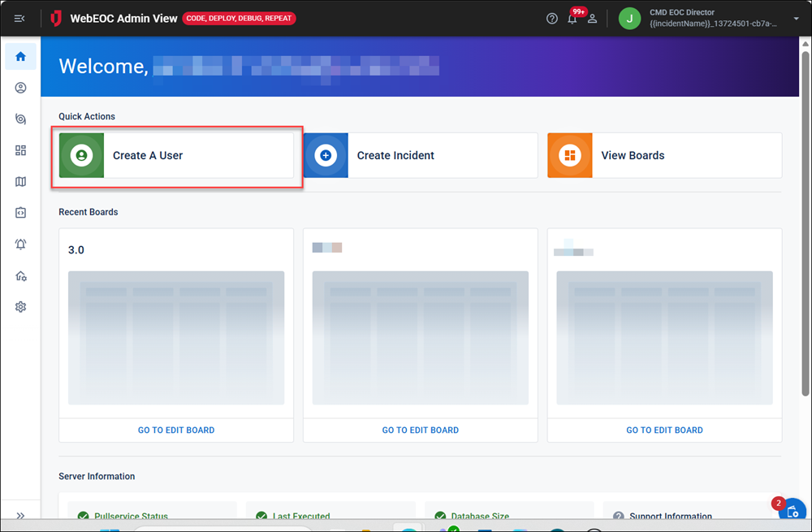812x532 pixels.
Task: Click the person icon in top bar
Action: pos(593,19)
